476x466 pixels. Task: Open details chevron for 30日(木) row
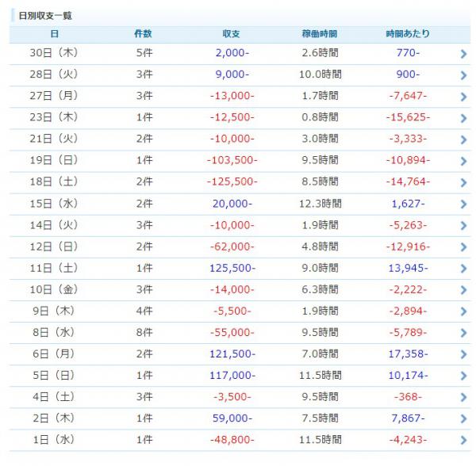click(x=463, y=54)
